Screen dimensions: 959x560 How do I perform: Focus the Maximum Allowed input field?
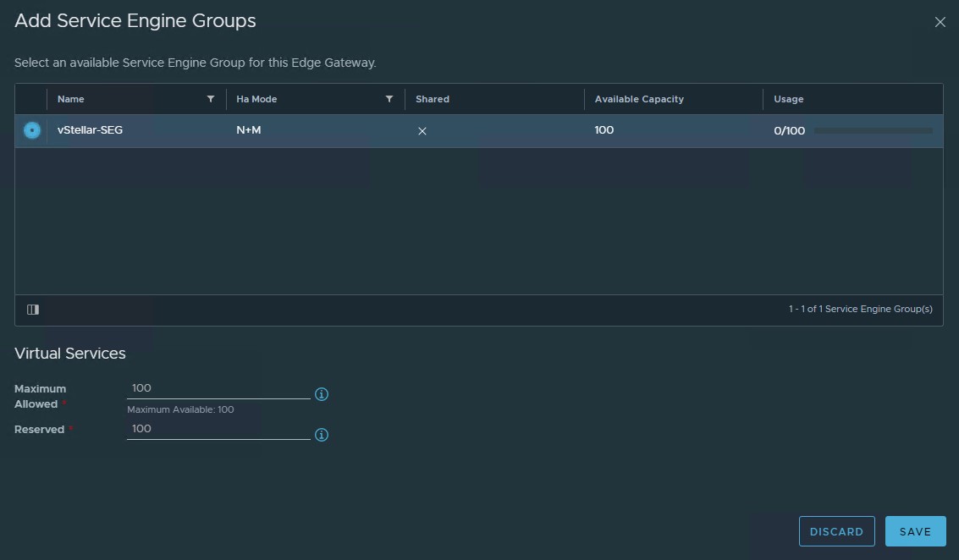(218, 388)
